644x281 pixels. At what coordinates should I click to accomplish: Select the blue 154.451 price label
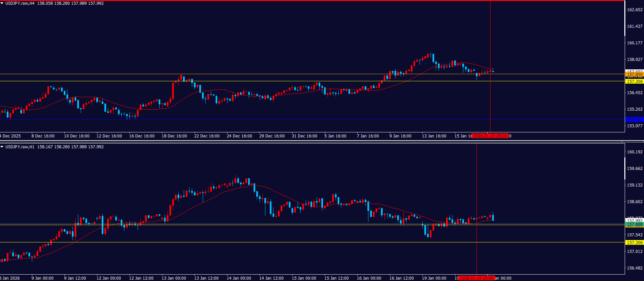pyautogui.click(x=634, y=120)
